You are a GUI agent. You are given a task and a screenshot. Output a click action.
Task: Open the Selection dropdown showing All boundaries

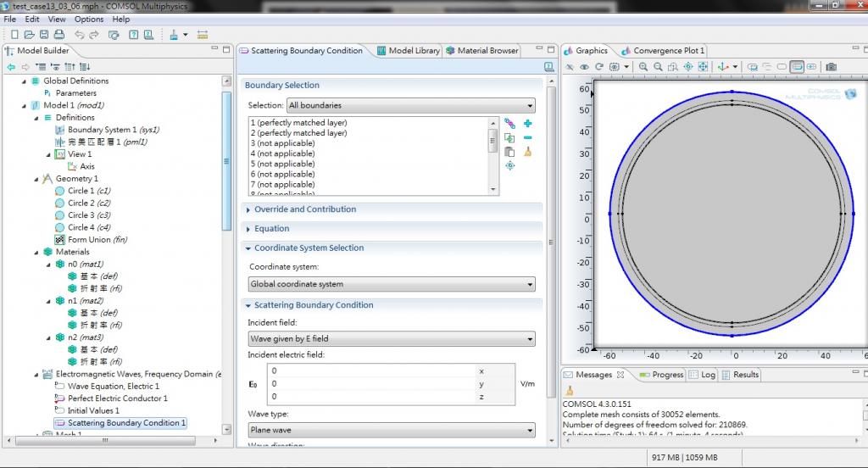pyautogui.click(x=410, y=106)
